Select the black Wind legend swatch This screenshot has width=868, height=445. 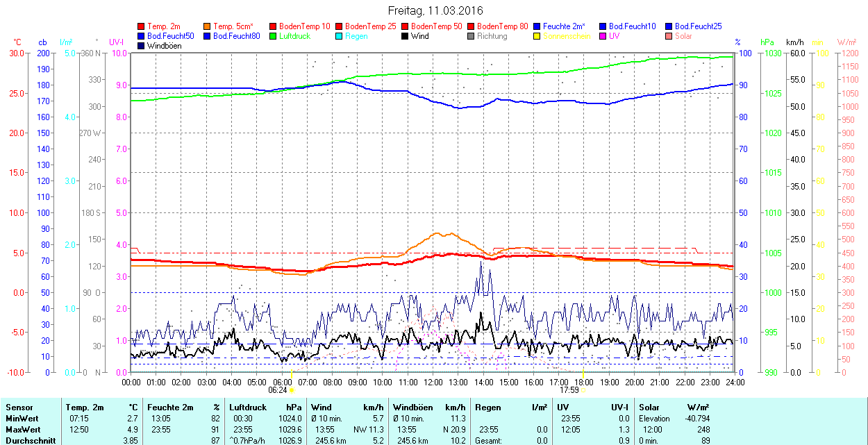[406, 36]
